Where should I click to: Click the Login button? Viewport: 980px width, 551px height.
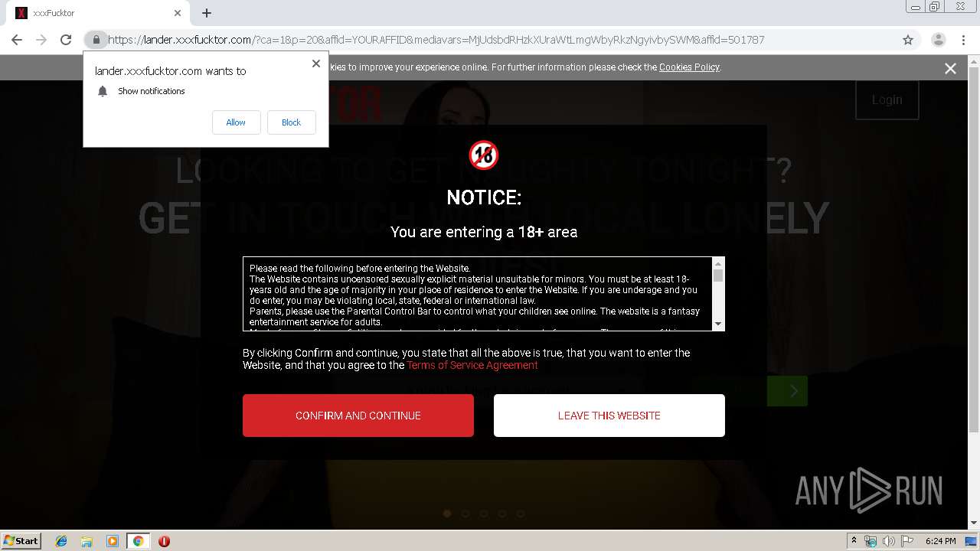pyautogui.click(x=887, y=99)
